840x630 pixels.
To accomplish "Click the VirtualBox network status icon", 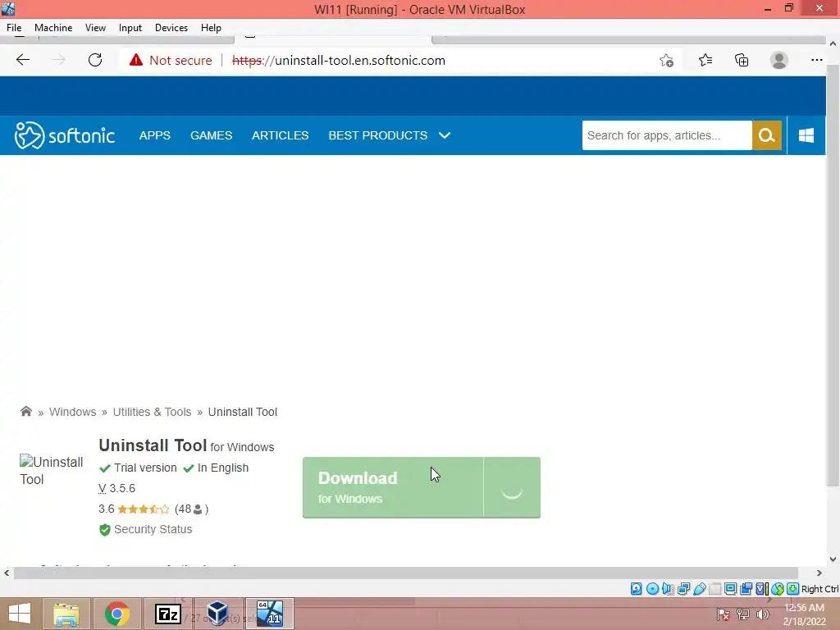I will pyautogui.click(x=683, y=589).
